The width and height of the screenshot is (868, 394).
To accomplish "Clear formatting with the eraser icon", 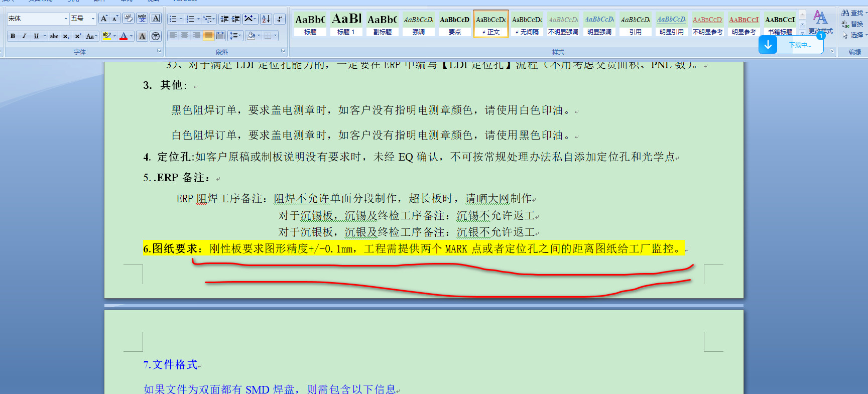I will click(x=129, y=19).
